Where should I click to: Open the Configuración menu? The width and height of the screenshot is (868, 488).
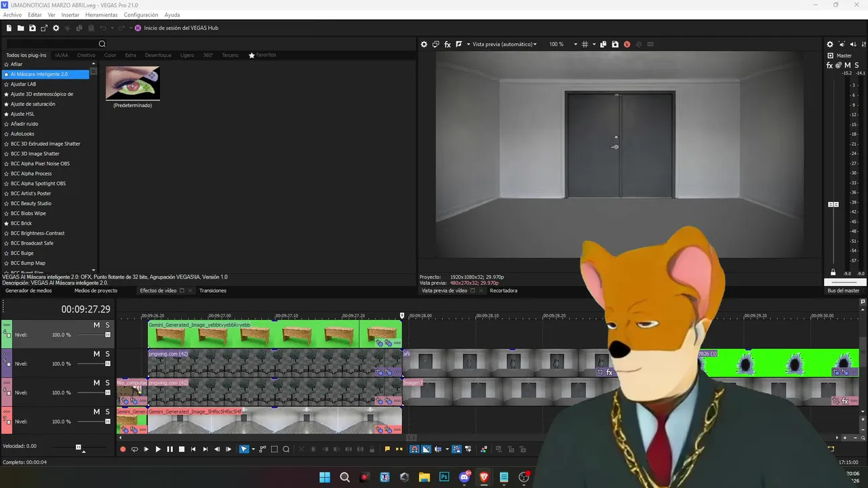click(141, 15)
